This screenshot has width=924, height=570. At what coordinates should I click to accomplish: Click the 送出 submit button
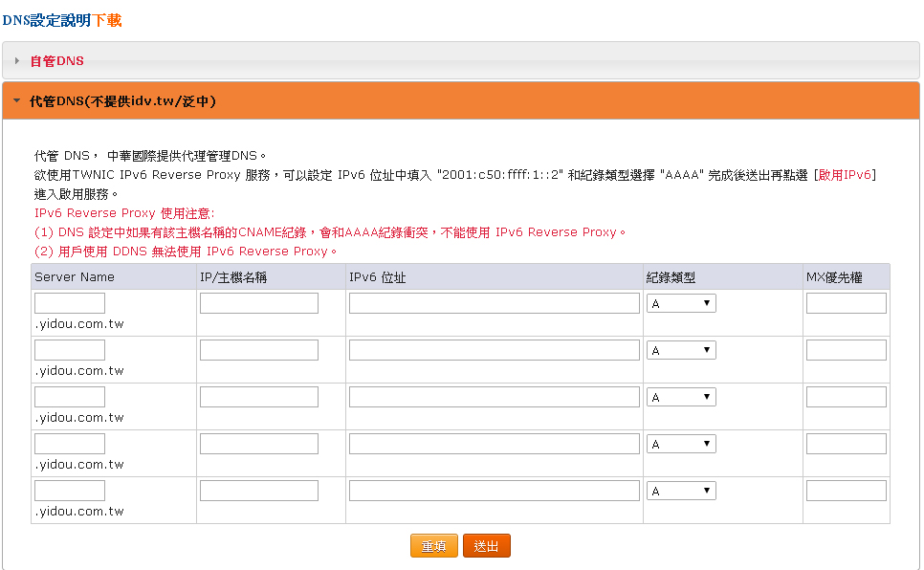coord(487,546)
